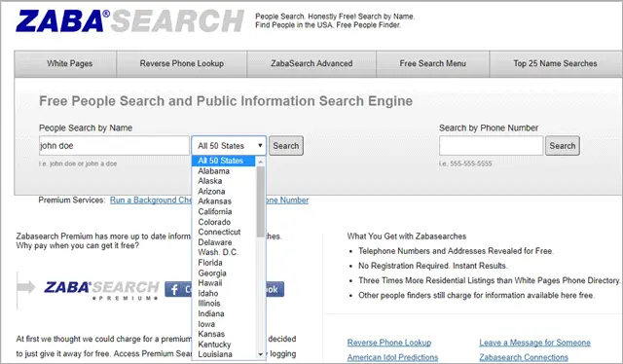The height and width of the screenshot is (364, 623).
Task: Choose Georgia in the state list
Action: pyautogui.click(x=224, y=273)
